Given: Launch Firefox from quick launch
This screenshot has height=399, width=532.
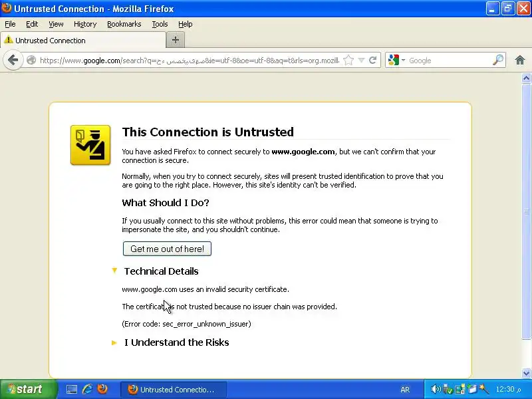Looking at the screenshot, I should point(102,389).
